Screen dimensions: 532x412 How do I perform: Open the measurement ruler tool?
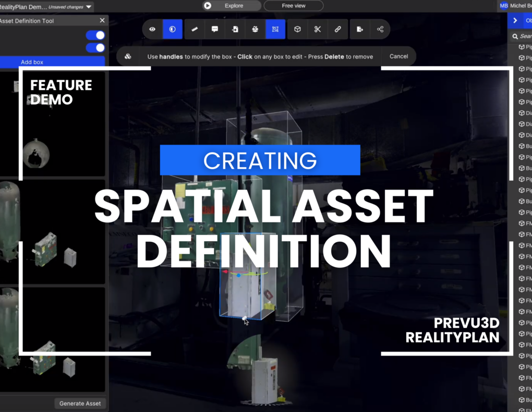(194, 29)
